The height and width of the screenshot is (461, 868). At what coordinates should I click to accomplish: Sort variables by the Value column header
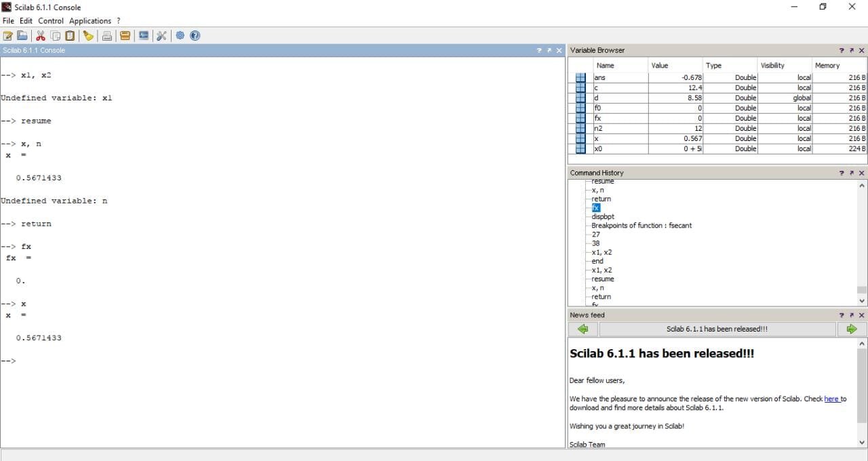pyautogui.click(x=675, y=65)
